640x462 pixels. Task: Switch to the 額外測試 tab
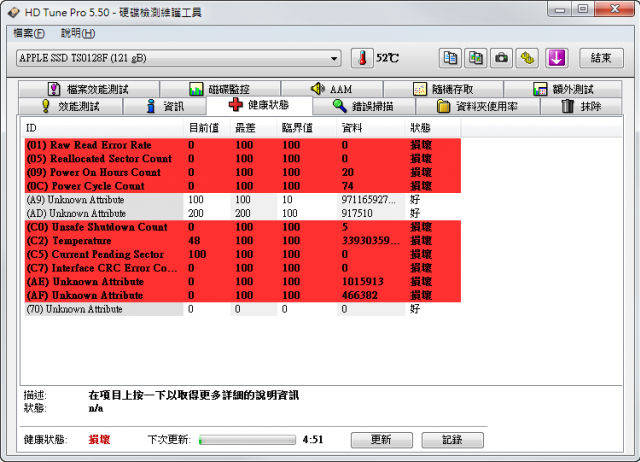[562, 89]
